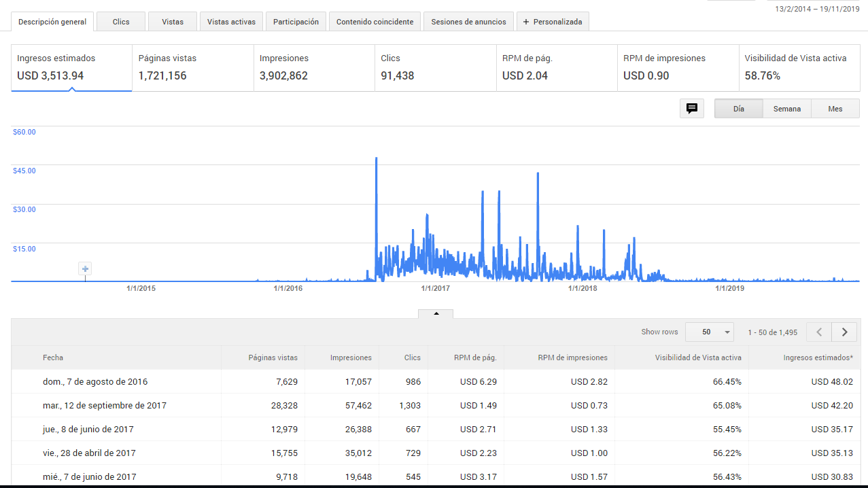Sort table by Impresiones column header
This screenshot has width=868, height=488.
pyautogui.click(x=351, y=358)
